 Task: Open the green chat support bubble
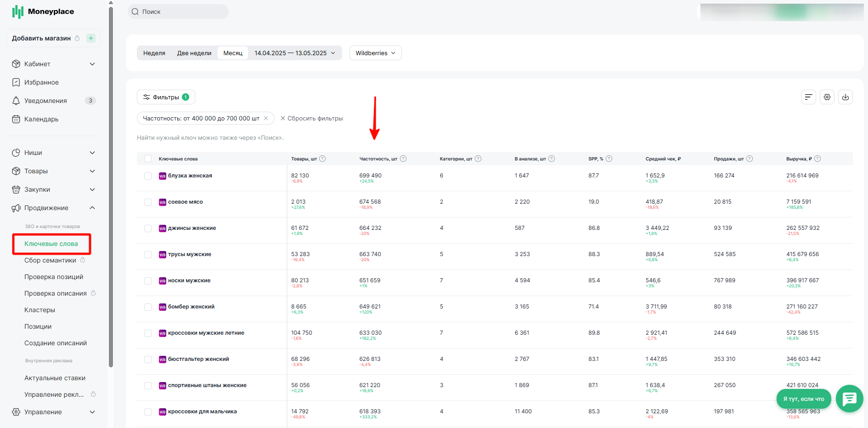[849, 399]
